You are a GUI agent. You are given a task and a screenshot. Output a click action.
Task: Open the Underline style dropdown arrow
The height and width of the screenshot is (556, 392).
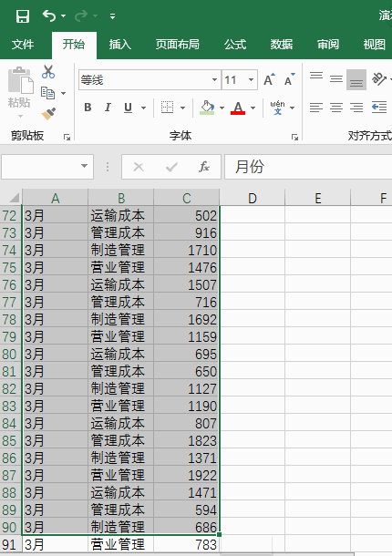click(x=144, y=108)
